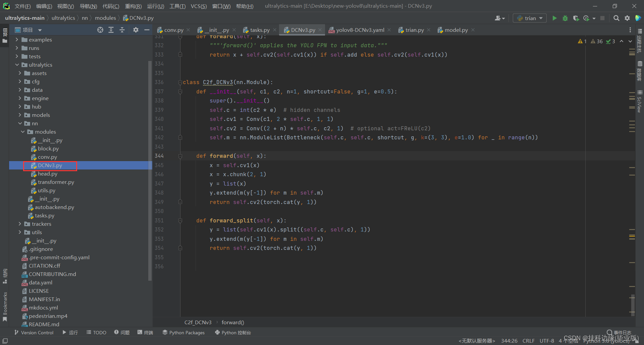Open the TODO tool window
Image resolution: width=644 pixels, height=345 pixels.
pyautogui.click(x=96, y=332)
